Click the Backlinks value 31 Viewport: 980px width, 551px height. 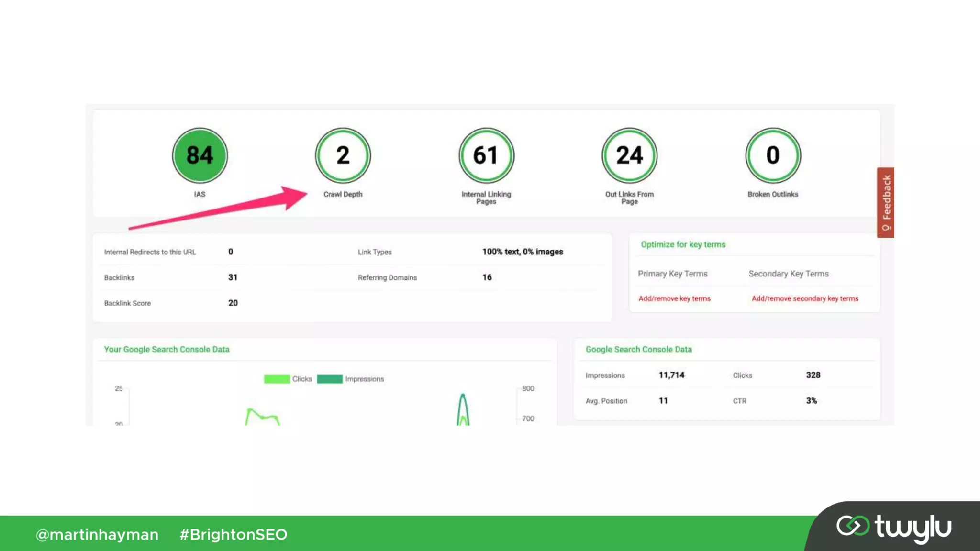tap(233, 277)
